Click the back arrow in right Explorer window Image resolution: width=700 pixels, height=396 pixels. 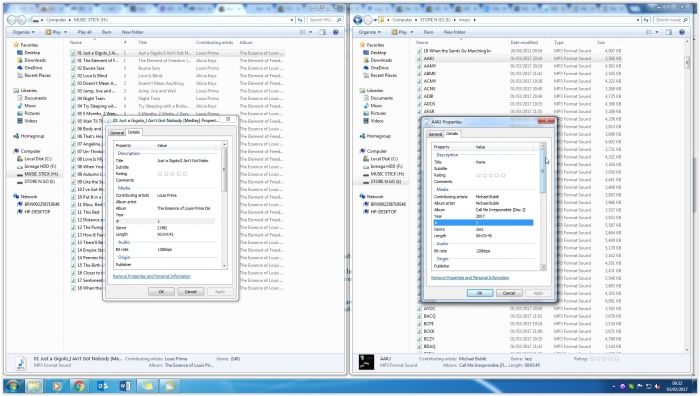click(358, 20)
